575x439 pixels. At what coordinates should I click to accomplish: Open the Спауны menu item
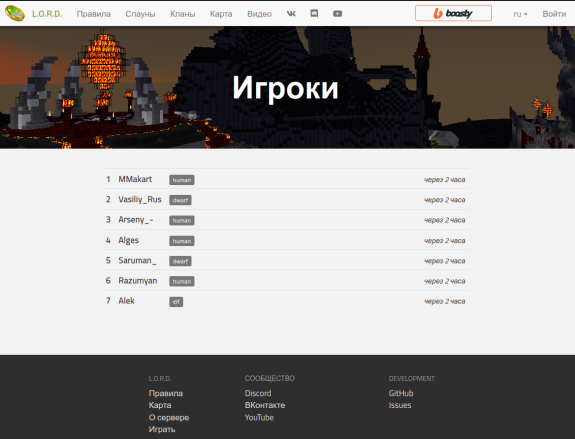click(x=140, y=14)
